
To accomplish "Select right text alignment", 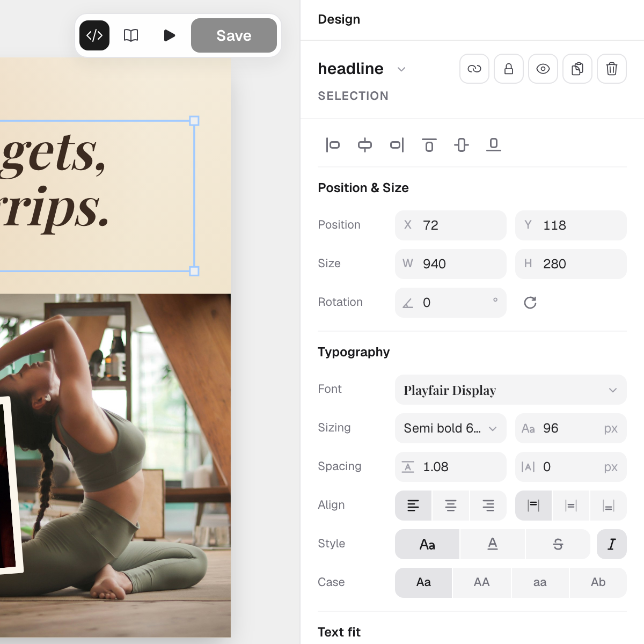I will 488,506.
